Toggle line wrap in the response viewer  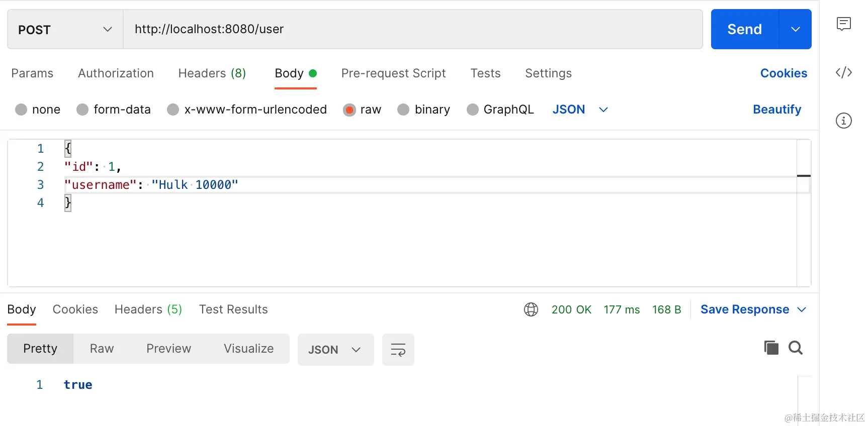click(x=398, y=350)
